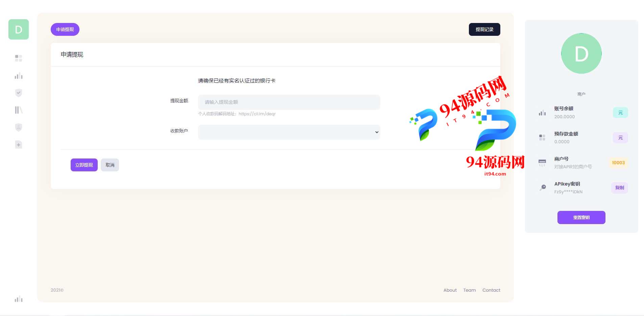Viewport: 644px width, 316px height.
Task: Click the 元 badge next to 预存款金额
Action: click(x=620, y=138)
